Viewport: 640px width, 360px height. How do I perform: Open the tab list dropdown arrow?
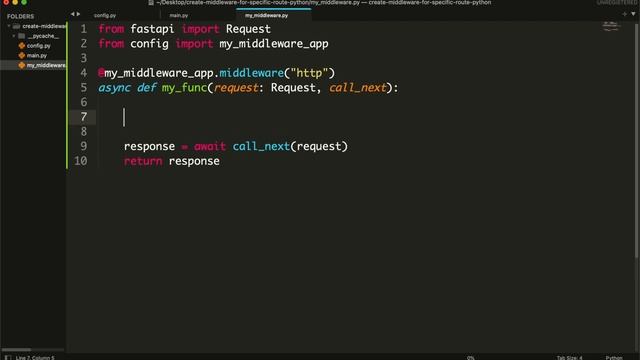click(x=633, y=14)
